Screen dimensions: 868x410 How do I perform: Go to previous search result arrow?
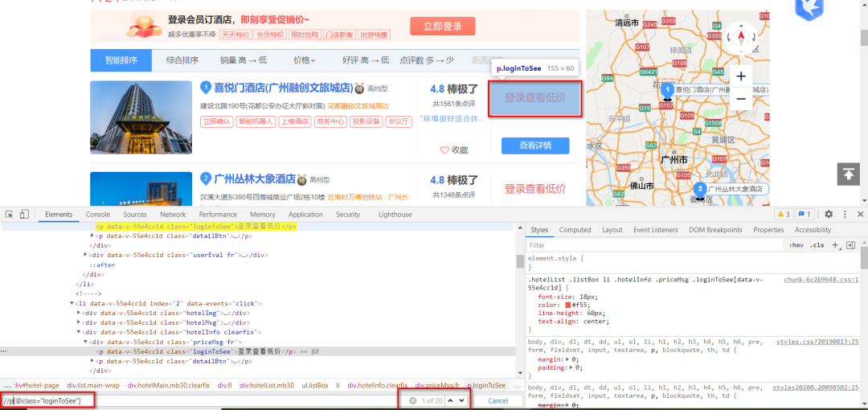point(450,400)
